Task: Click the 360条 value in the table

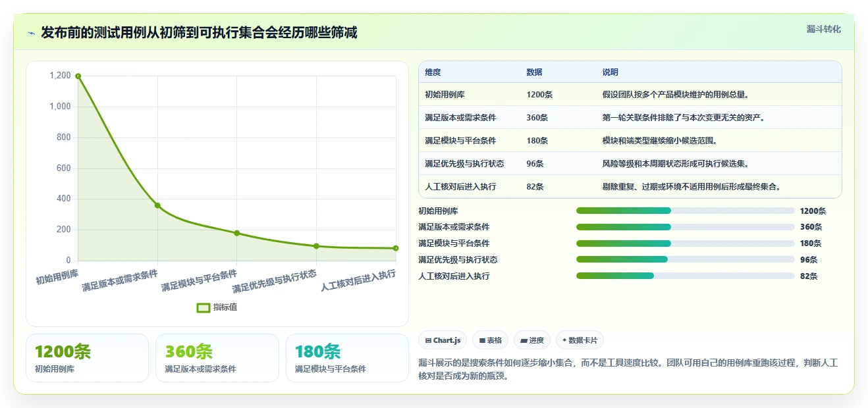Action: [x=537, y=118]
